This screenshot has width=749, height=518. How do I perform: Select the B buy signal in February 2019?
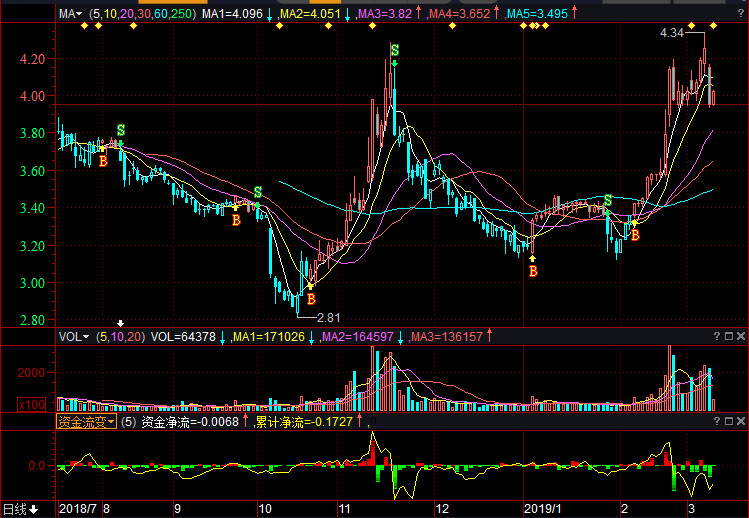click(x=635, y=235)
